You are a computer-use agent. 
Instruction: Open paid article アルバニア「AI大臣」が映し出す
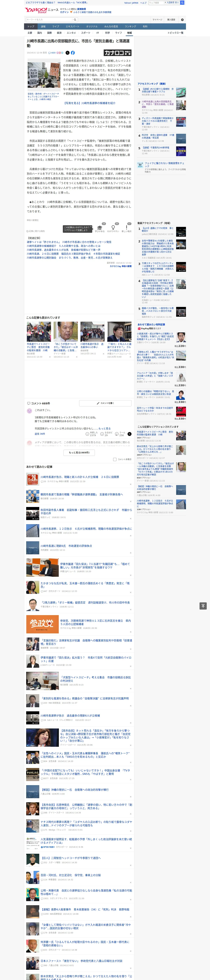point(155,376)
